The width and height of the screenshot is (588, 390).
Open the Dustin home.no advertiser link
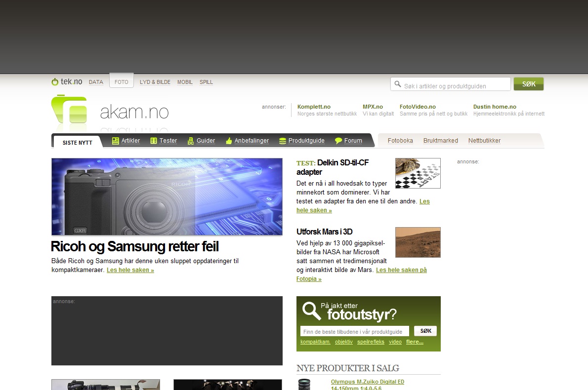point(495,107)
